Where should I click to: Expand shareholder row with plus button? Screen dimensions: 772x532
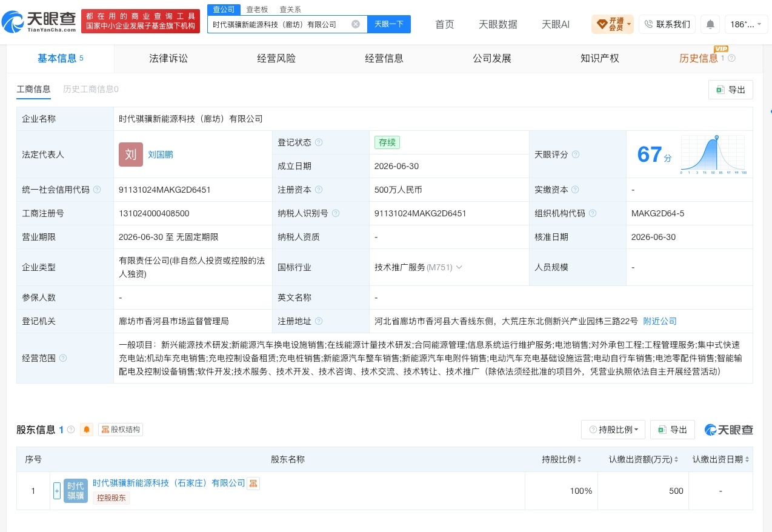pos(57,491)
